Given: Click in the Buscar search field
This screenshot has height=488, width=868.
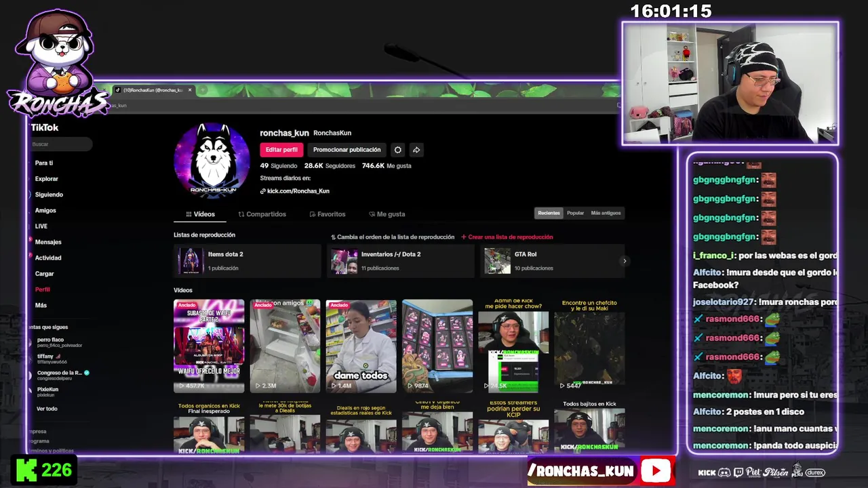Looking at the screenshot, I should (x=61, y=144).
